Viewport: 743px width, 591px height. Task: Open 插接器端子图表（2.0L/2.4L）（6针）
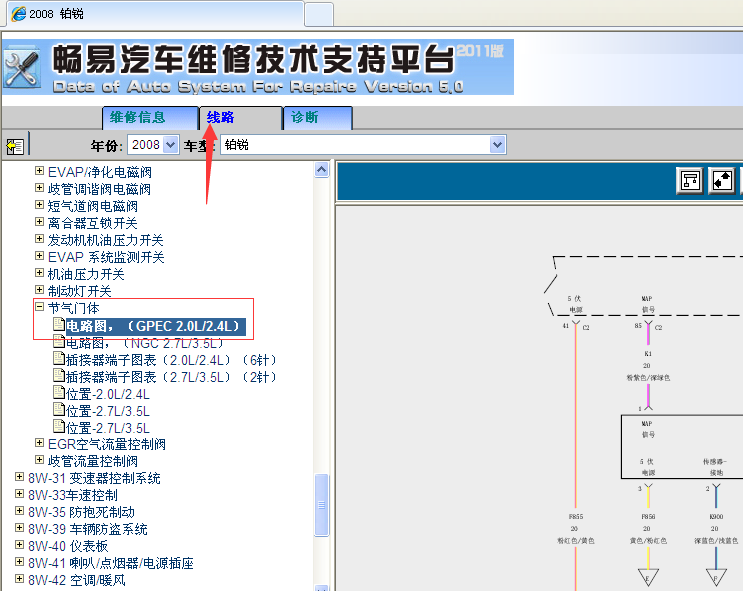(171, 360)
